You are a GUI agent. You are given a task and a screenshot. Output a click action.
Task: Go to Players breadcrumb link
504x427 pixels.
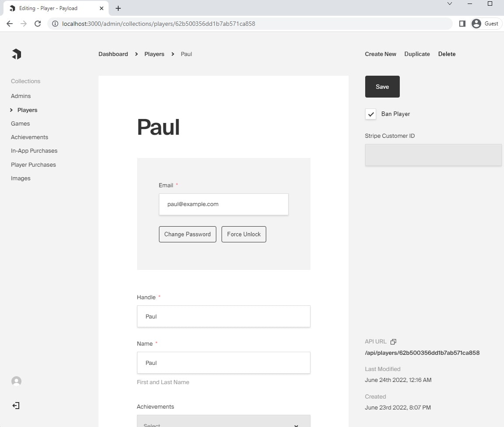pos(154,54)
